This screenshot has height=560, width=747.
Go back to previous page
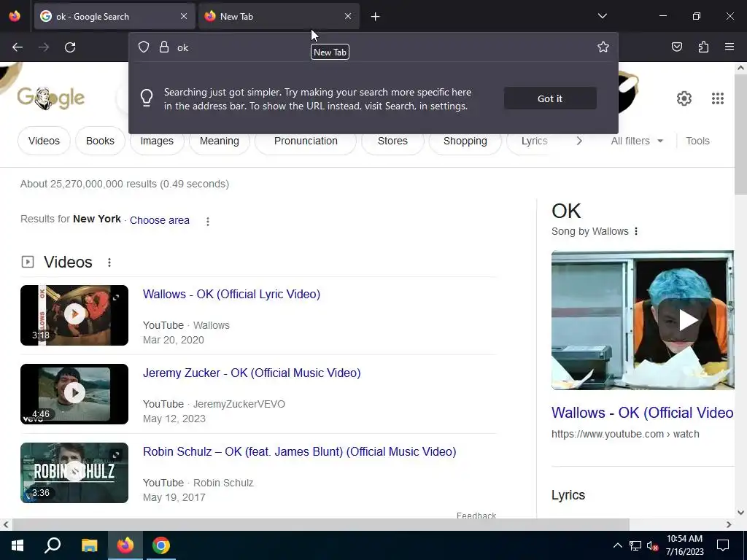tap(18, 47)
